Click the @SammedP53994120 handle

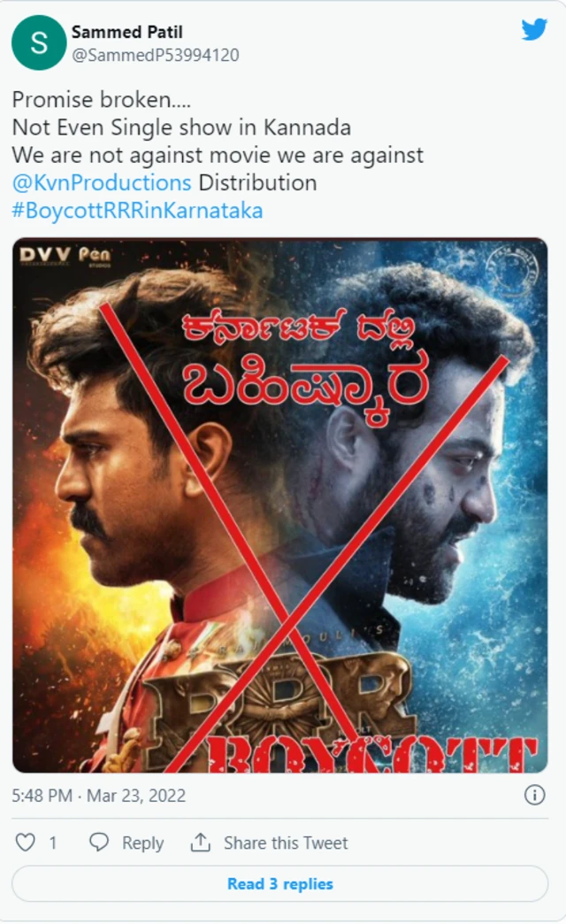(x=155, y=55)
